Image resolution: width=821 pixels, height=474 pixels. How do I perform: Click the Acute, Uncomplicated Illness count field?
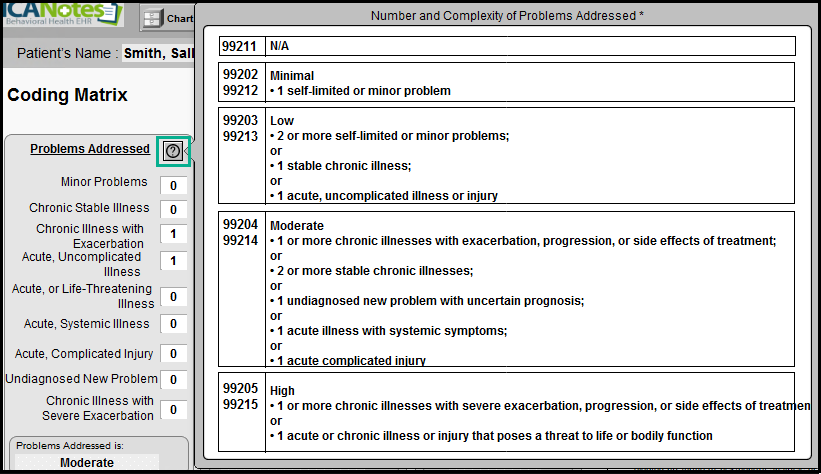[x=173, y=261]
